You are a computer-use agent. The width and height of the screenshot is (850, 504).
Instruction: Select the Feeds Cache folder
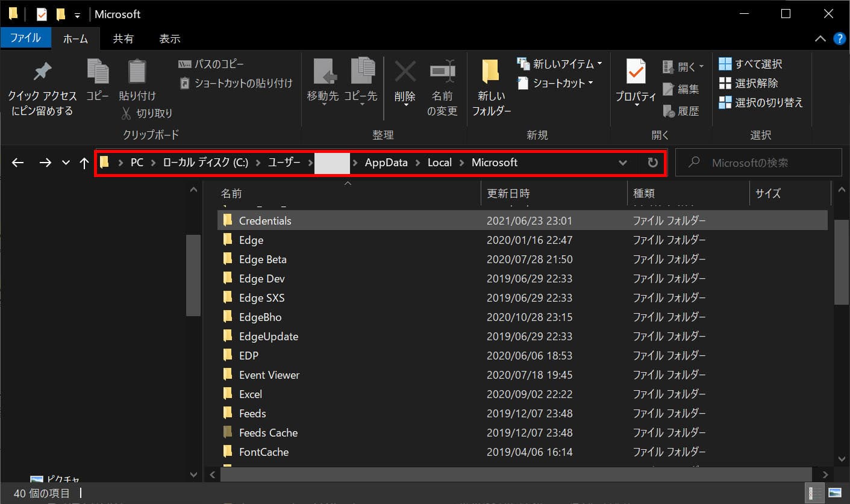[522, 432]
